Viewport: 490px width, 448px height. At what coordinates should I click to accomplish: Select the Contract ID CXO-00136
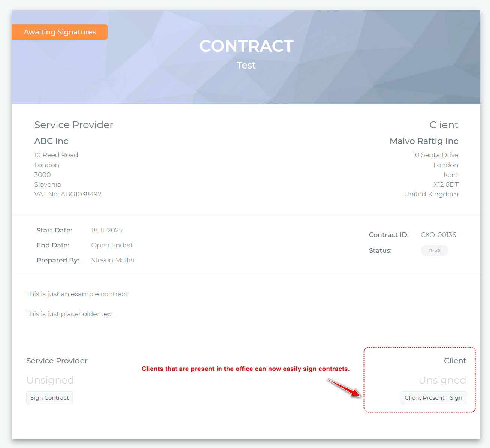click(x=438, y=234)
